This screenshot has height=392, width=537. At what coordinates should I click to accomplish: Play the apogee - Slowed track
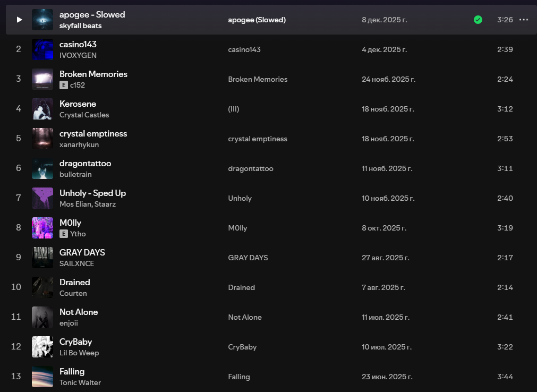(19, 20)
